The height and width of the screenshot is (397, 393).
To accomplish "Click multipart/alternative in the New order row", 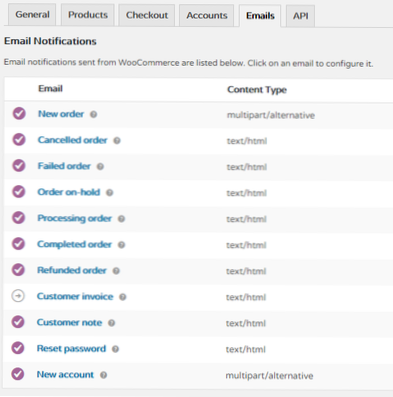I will click(x=271, y=115).
